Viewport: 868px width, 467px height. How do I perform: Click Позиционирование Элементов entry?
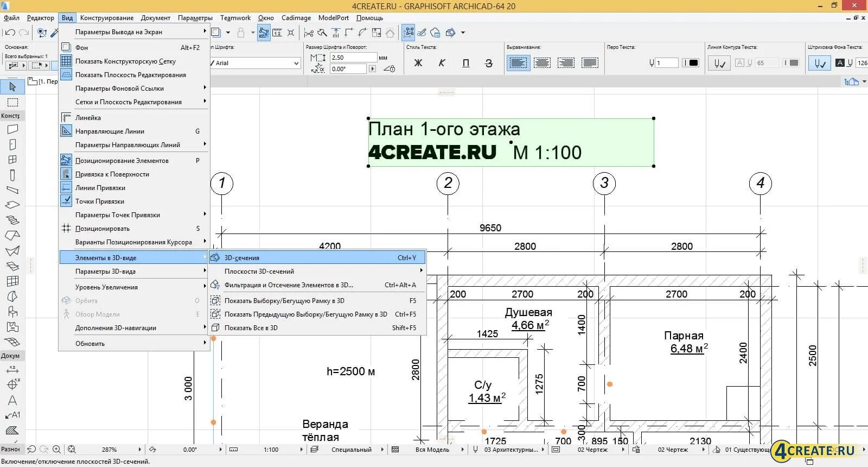134,161
